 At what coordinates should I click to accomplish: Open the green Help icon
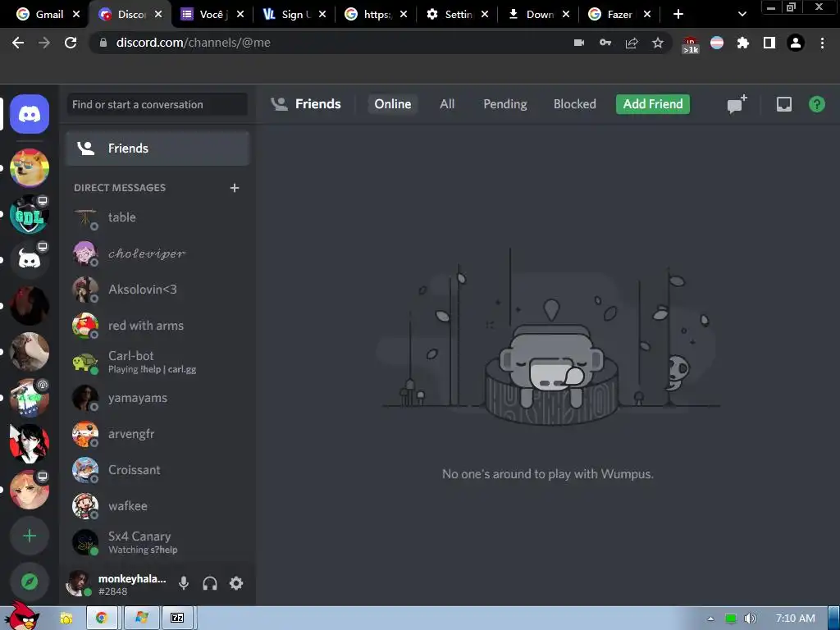pos(816,104)
